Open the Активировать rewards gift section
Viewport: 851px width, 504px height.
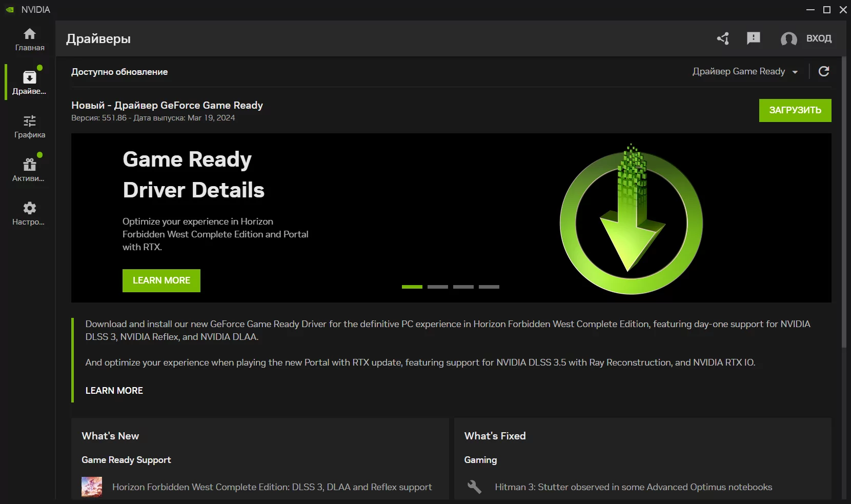tap(30, 170)
